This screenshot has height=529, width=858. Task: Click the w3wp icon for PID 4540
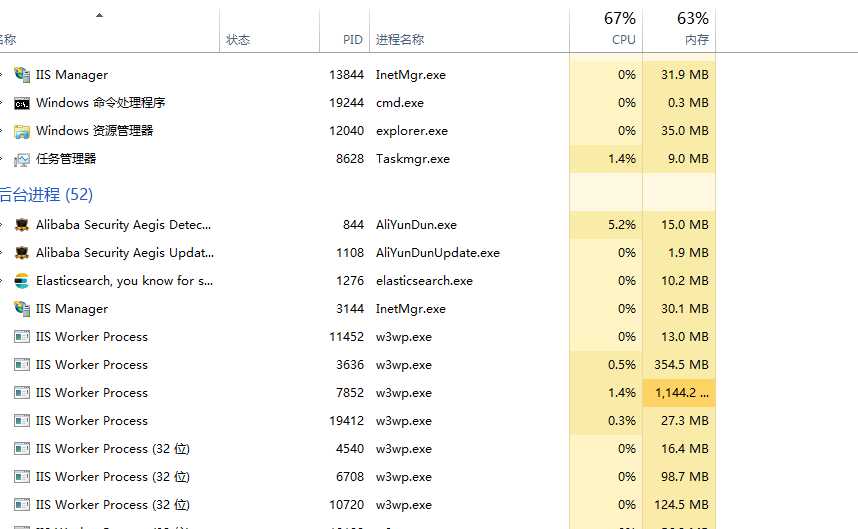coord(22,449)
